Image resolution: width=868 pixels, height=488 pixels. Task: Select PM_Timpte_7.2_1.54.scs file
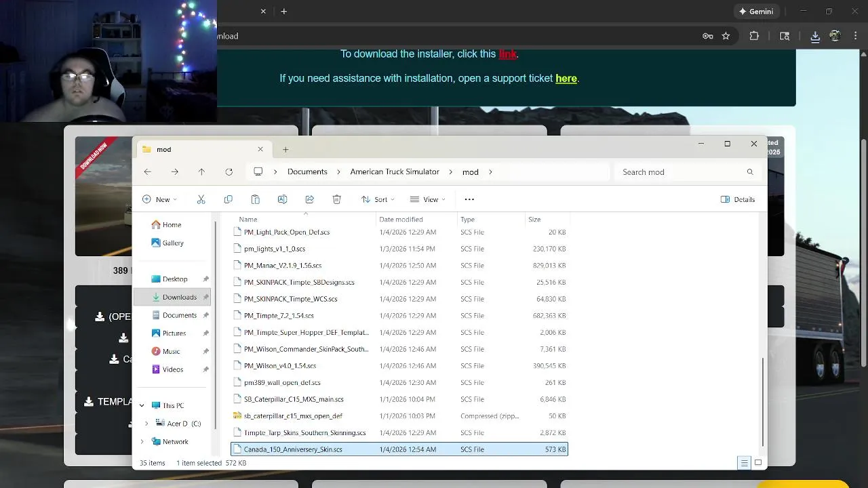[x=399, y=316]
